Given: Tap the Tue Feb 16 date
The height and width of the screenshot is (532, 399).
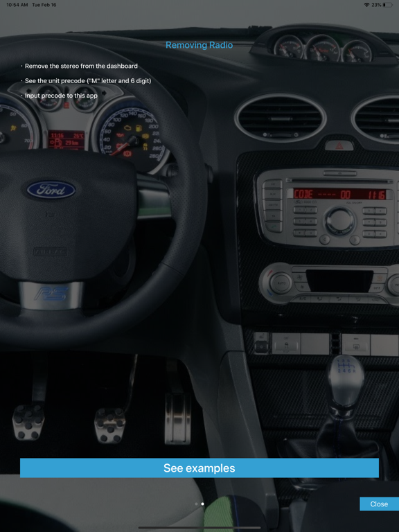Looking at the screenshot, I should (44, 5).
